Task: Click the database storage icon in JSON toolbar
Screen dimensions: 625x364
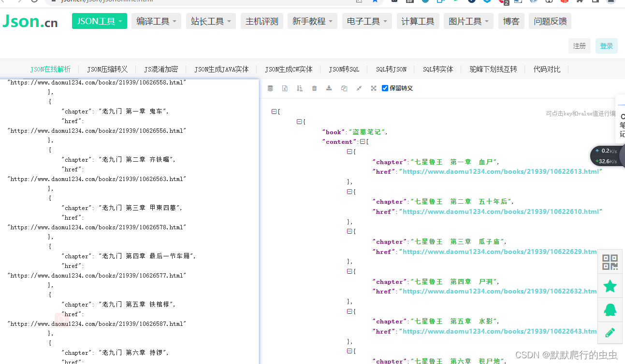Action: coord(270,88)
